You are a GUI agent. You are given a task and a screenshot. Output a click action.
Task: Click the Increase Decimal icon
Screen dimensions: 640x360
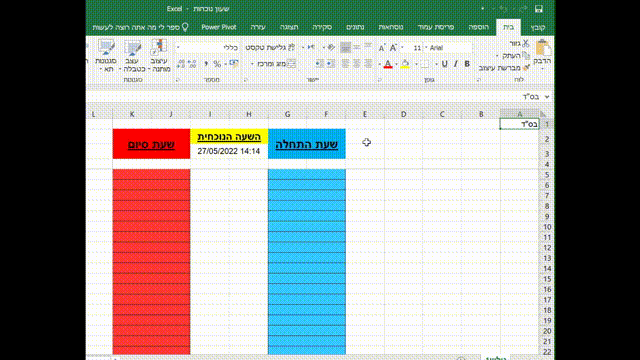coord(192,64)
